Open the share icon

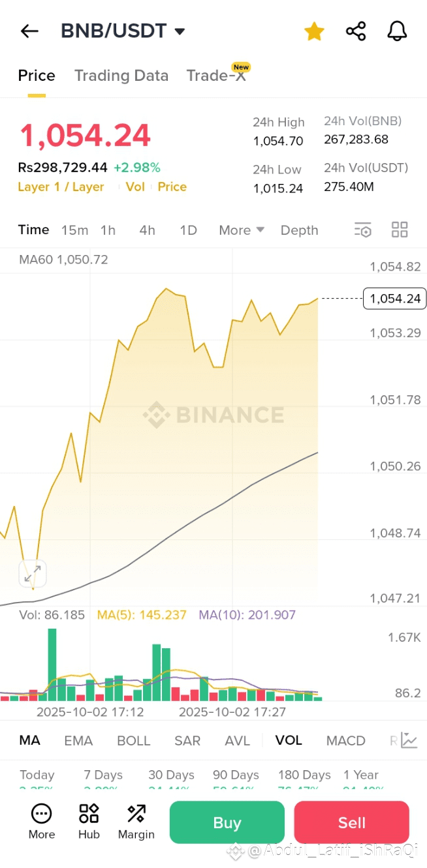pyautogui.click(x=356, y=31)
